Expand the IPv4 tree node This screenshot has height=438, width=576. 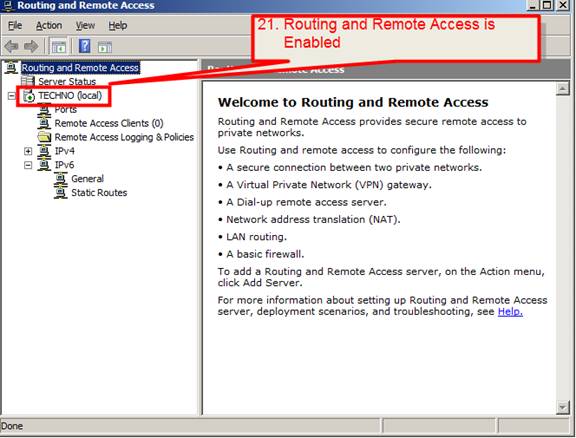pyautogui.click(x=28, y=151)
